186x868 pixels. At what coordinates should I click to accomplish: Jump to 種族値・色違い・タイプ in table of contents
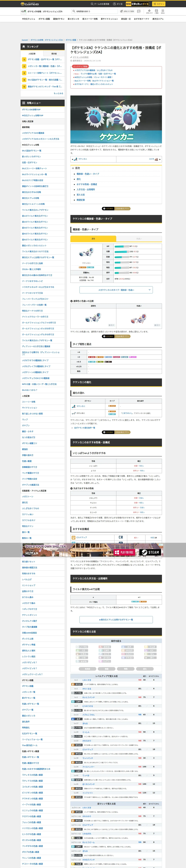[88, 174]
